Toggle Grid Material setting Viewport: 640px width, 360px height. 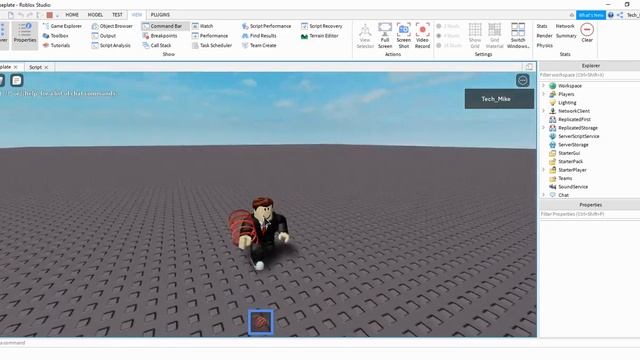click(494, 36)
